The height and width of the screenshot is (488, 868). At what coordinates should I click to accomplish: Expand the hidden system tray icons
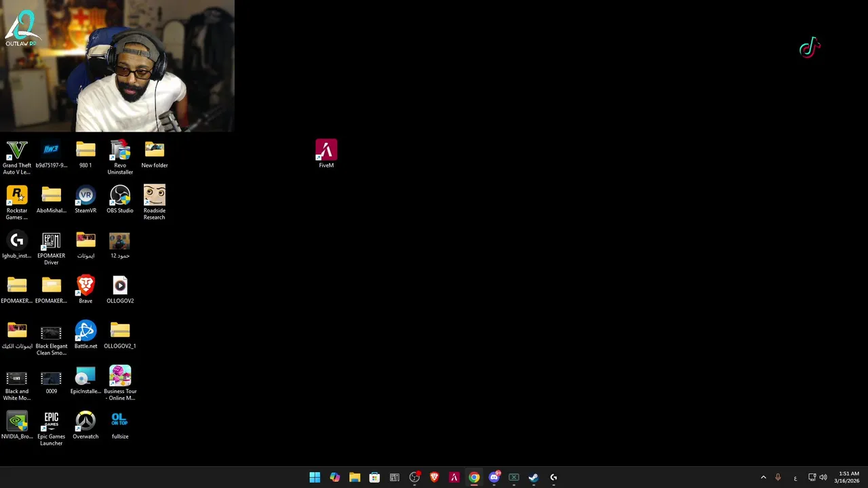tap(764, 477)
